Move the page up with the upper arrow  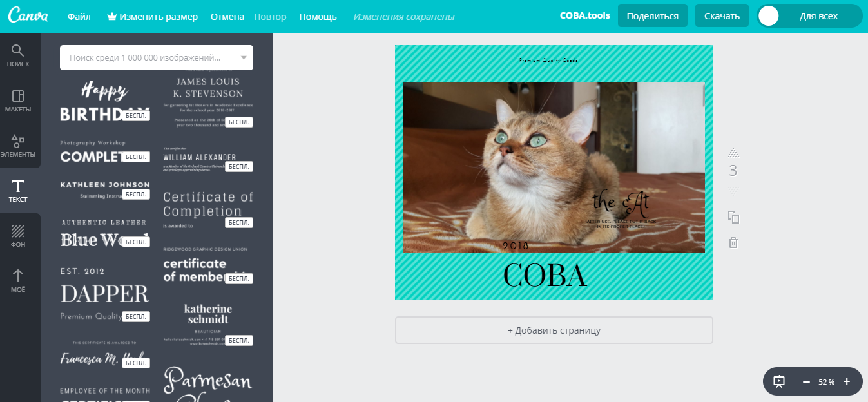(x=733, y=153)
